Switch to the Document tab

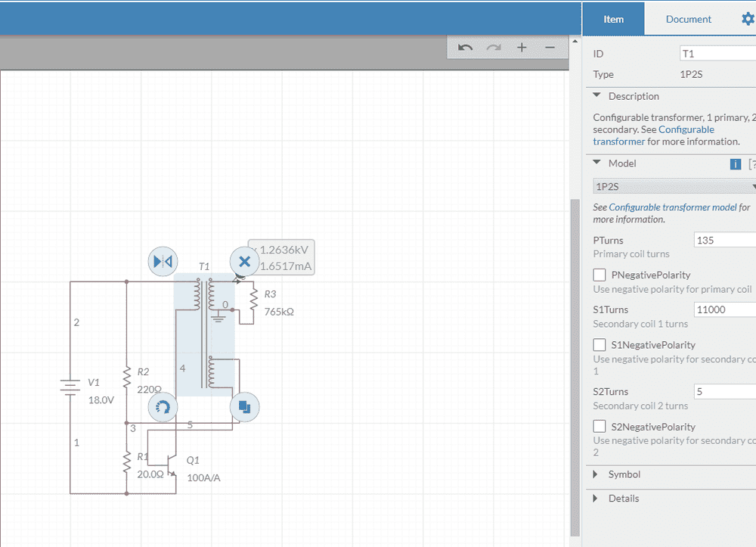(x=688, y=19)
